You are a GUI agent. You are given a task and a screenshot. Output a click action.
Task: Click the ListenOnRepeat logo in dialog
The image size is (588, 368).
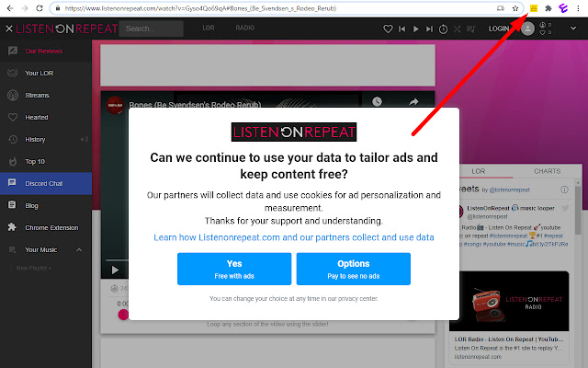(294, 132)
